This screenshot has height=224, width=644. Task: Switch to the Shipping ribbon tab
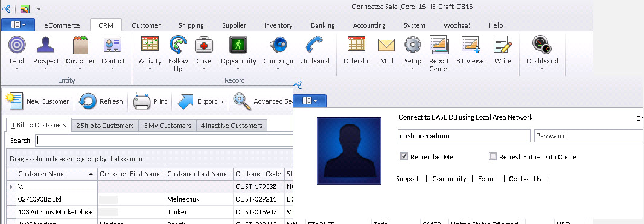pyautogui.click(x=191, y=25)
